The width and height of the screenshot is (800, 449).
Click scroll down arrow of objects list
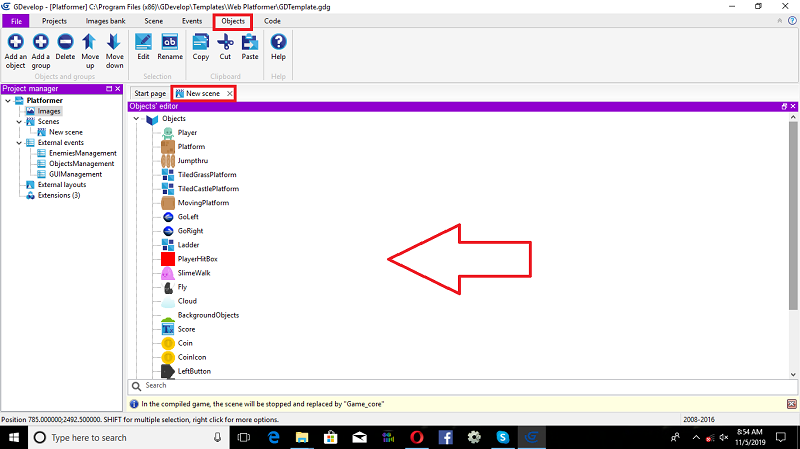[x=793, y=374]
